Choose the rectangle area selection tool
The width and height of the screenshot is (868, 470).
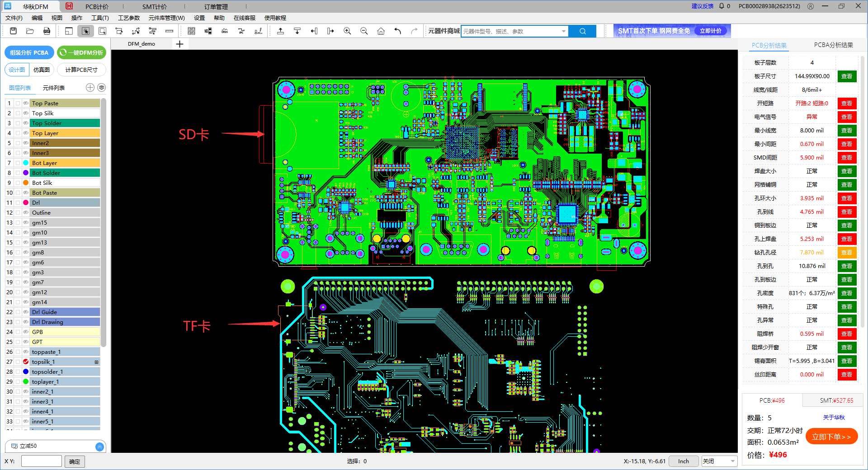(103, 31)
